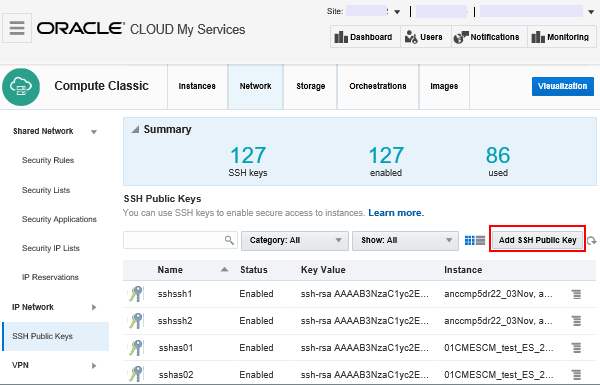
Task: Expand the IP Network section
Action: click(x=94, y=307)
